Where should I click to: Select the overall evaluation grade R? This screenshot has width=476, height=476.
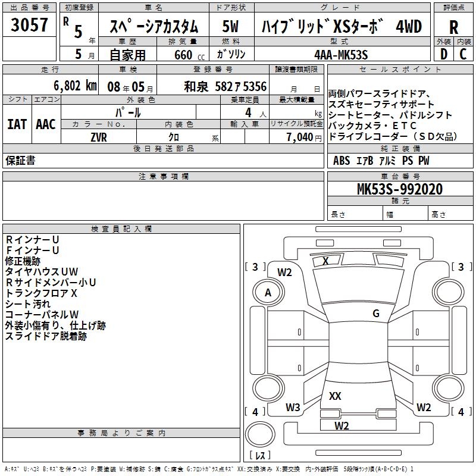click(453, 27)
